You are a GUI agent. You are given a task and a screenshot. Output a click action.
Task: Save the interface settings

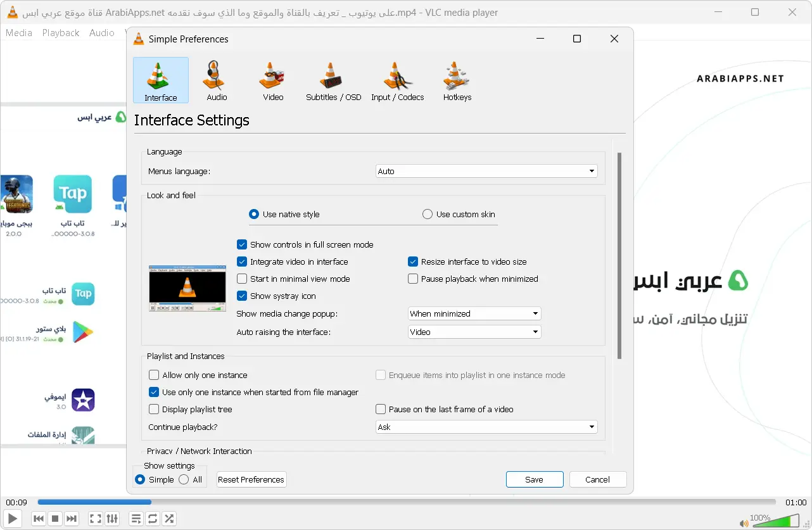(x=534, y=479)
